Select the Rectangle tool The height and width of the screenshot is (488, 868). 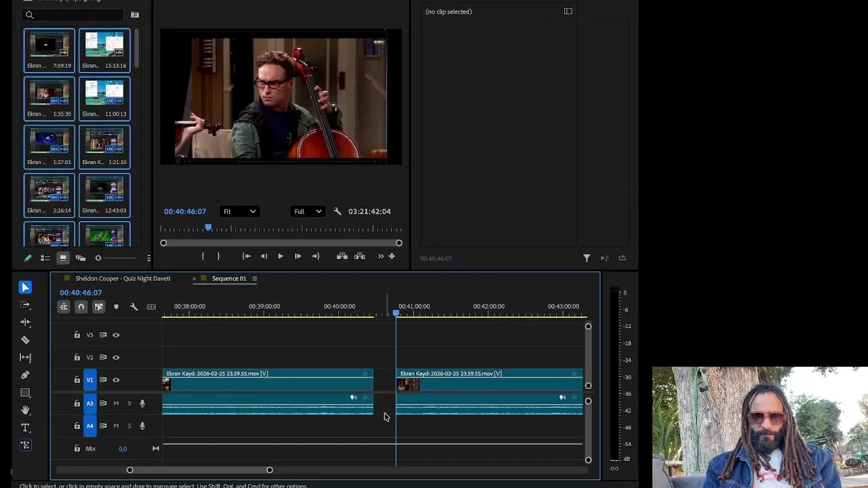pos(25,392)
